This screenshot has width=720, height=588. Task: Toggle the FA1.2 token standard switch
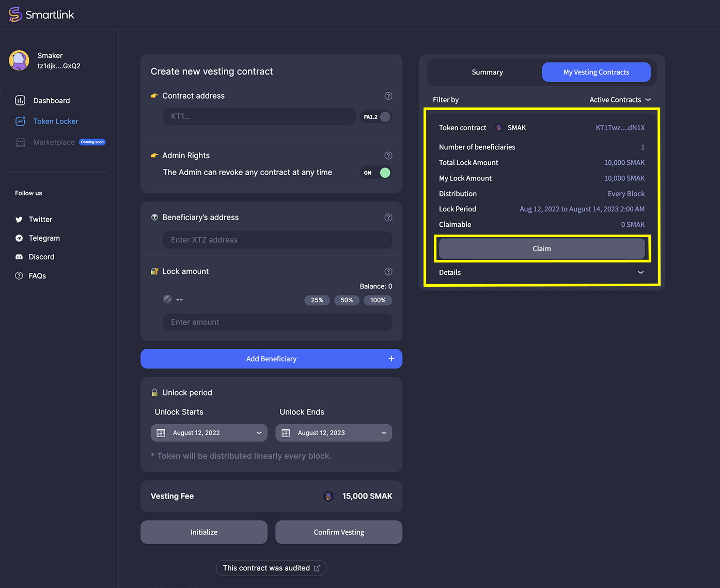click(x=376, y=117)
